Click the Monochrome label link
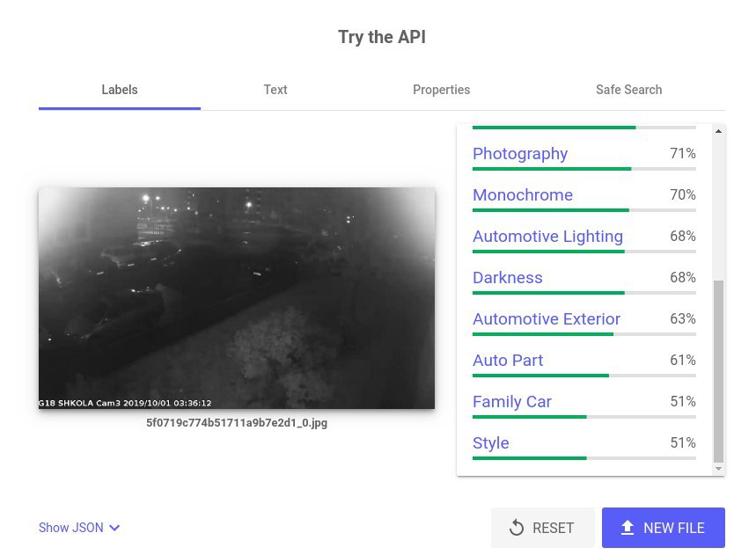756x555 pixels. [x=523, y=194]
